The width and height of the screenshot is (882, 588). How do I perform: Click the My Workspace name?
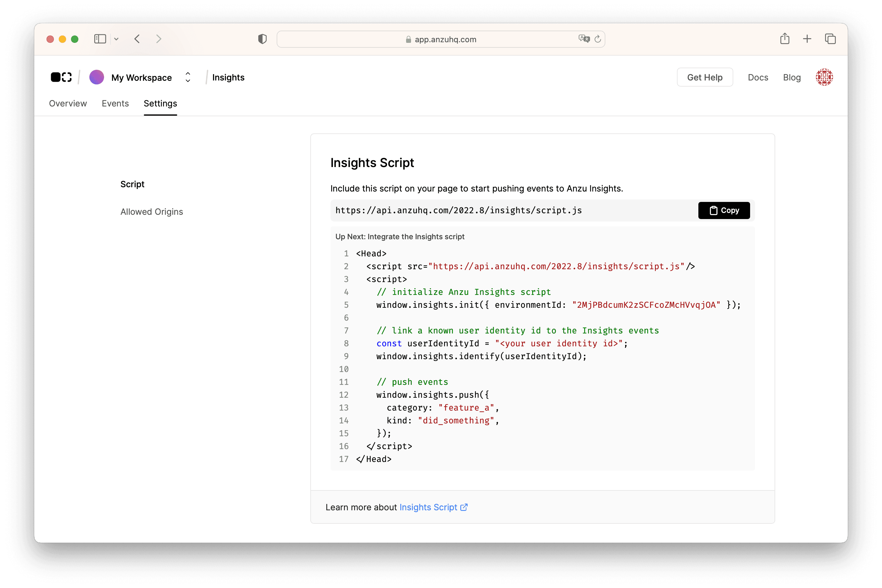tap(141, 78)
